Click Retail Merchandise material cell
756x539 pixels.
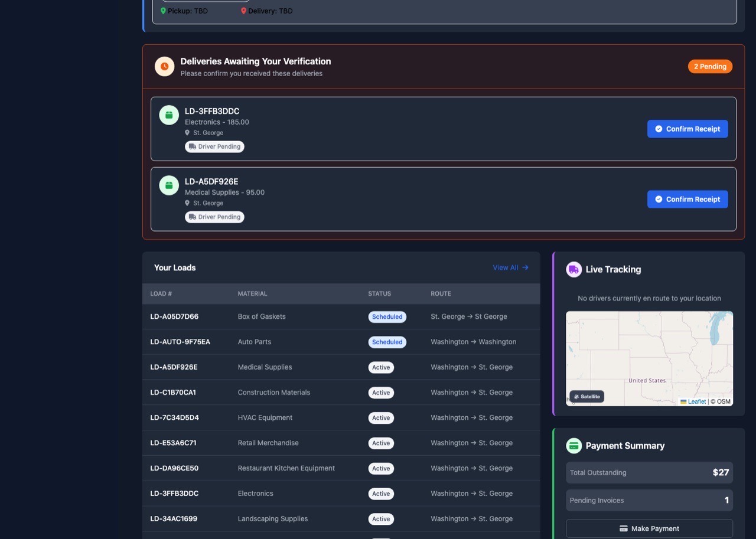tap(268, 443)
